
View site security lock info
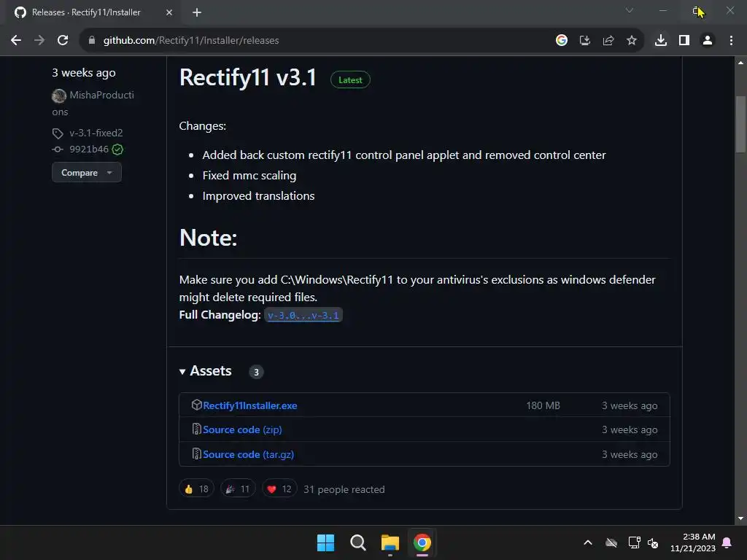tap(92, 41)
